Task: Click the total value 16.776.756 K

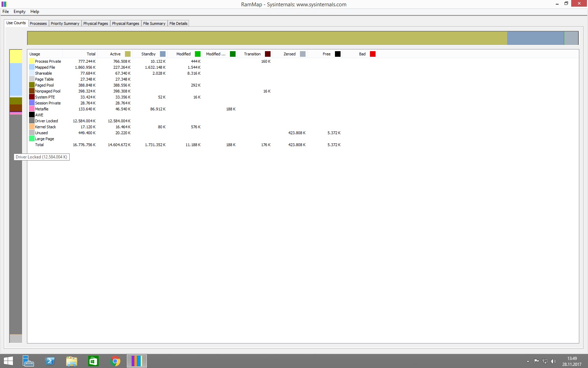Action: tap(84, 145)
